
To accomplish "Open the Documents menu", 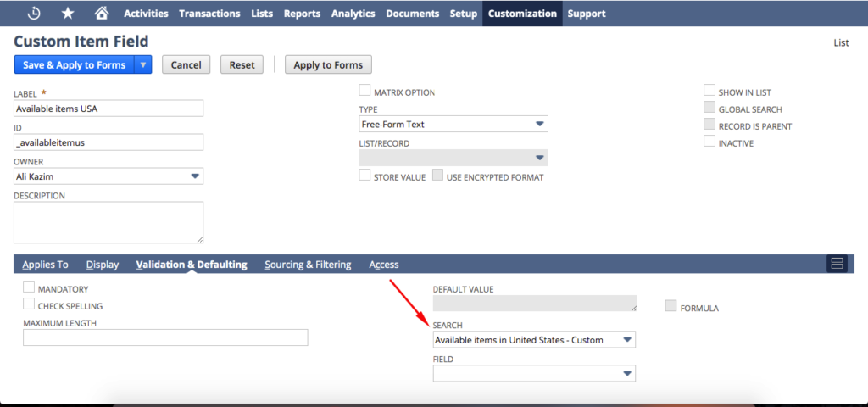I will coord(413,14).
